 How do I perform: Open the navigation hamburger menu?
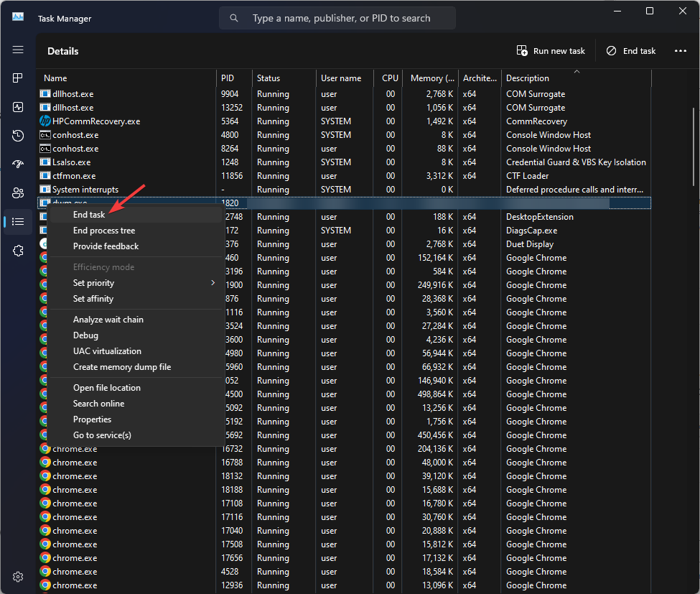tap(18, 50)
